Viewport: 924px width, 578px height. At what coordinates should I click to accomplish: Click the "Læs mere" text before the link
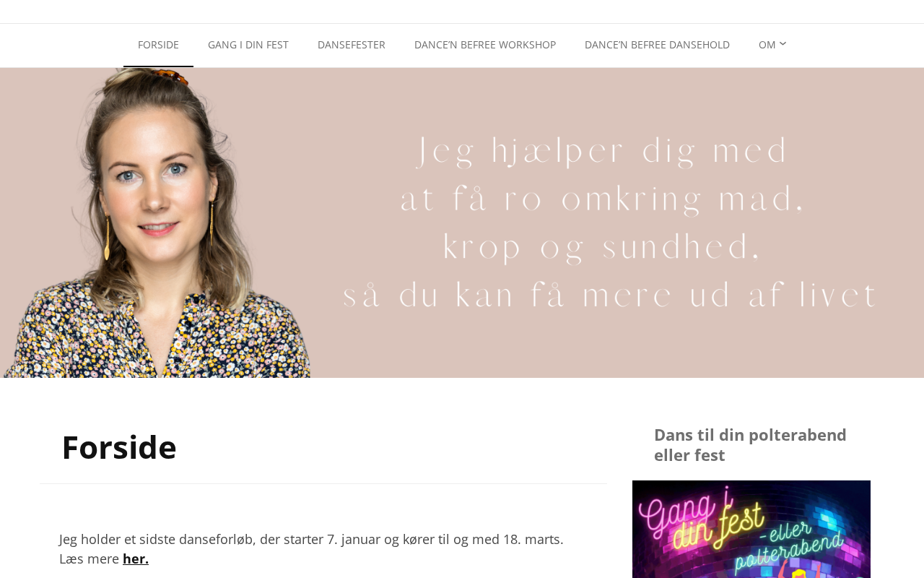click(89, 558)
